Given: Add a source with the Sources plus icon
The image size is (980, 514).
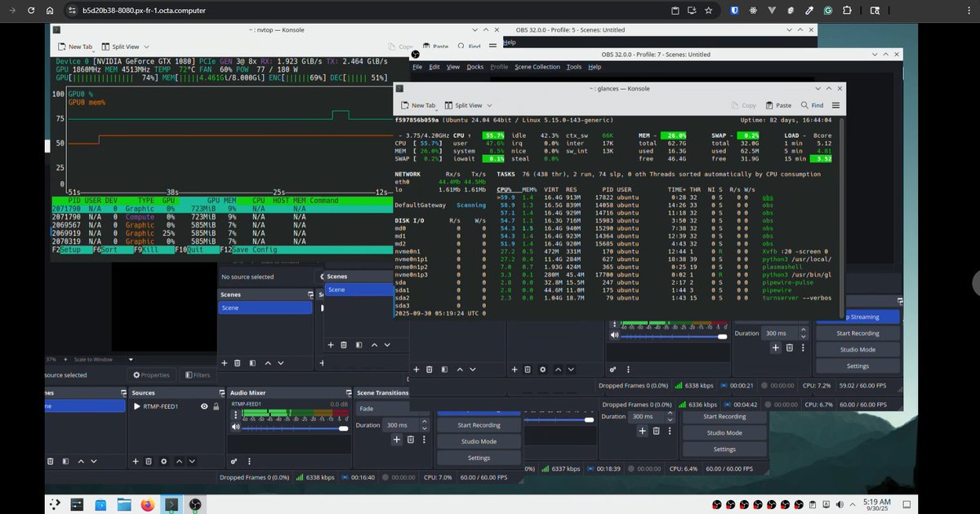Looking at the screenshot, I should [136, 461].
